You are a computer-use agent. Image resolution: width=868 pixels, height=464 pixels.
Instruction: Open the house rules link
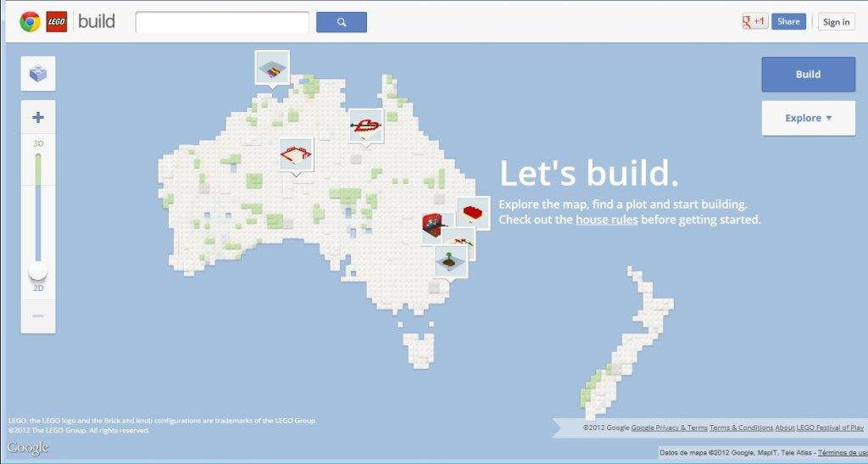click(x=607, y=219)
